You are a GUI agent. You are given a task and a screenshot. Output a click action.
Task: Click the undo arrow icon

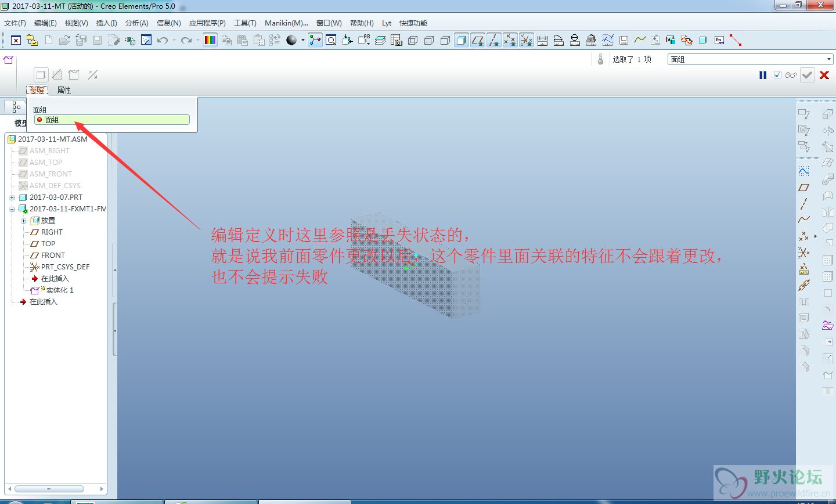163,40
